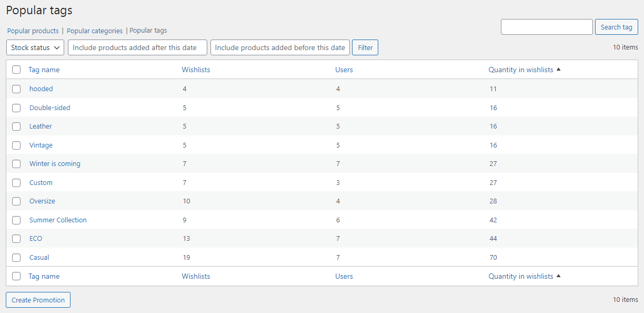Click the Filter button
The width and height of the screenshot is (644, 313).
pos(365,47)
